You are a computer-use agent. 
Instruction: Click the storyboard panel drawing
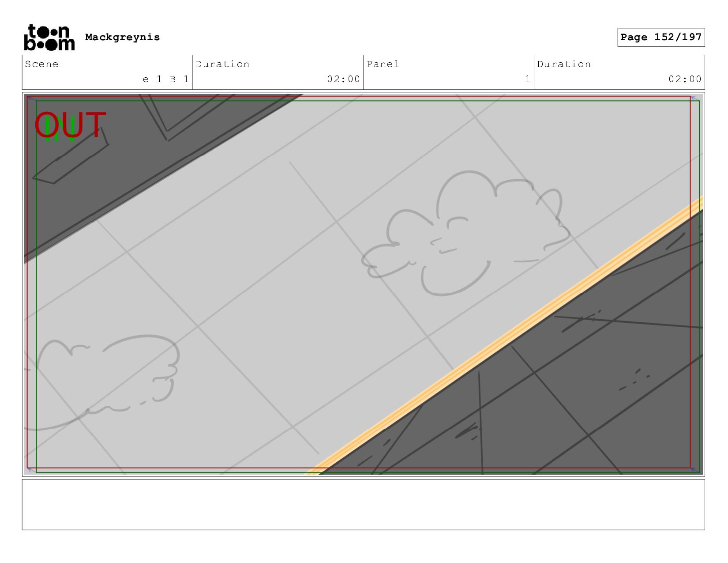point(363,284)
